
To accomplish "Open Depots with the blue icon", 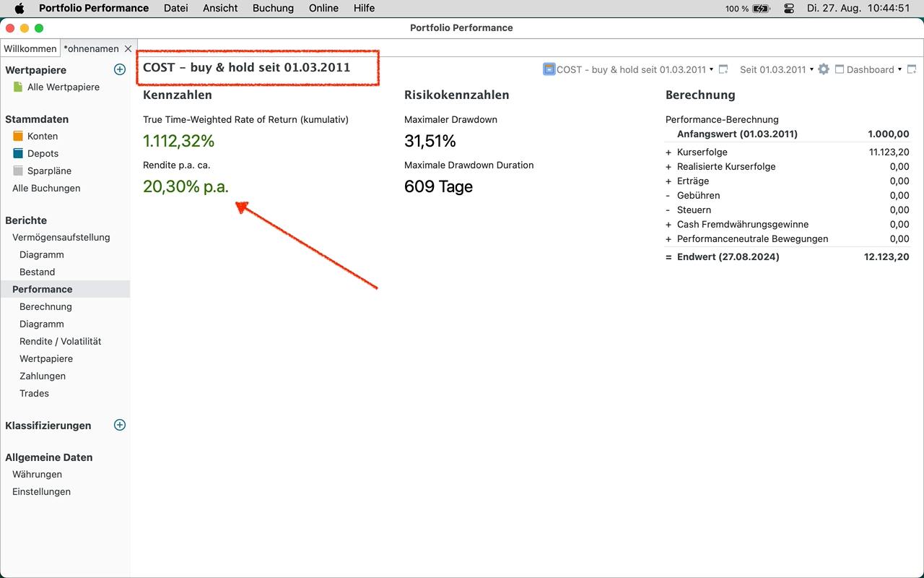I will [43, 153].
